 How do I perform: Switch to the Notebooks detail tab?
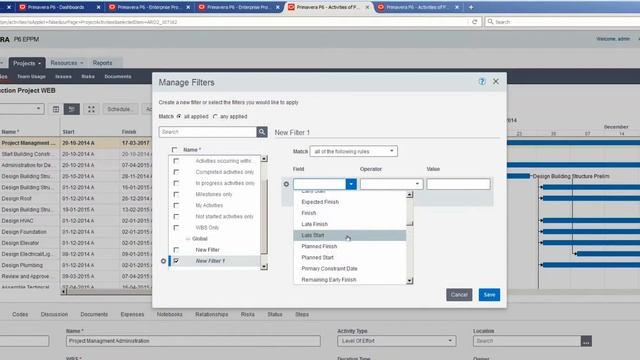[x=169, y=314]
